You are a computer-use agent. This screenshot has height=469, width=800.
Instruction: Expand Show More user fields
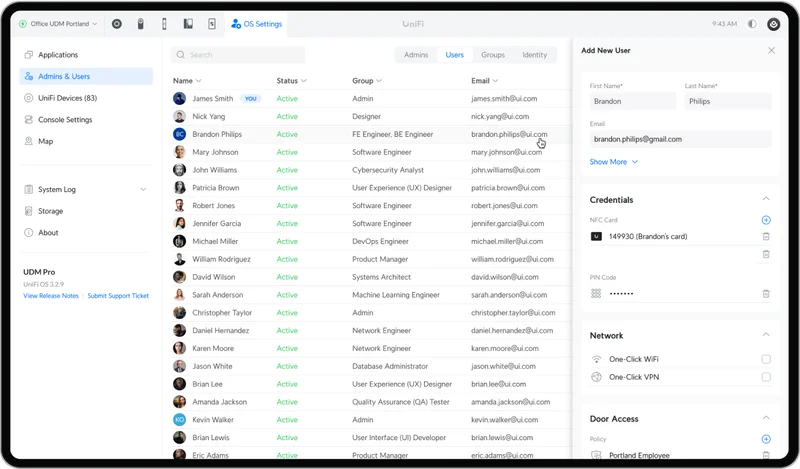pyautogui.click(x=613, y=162)
